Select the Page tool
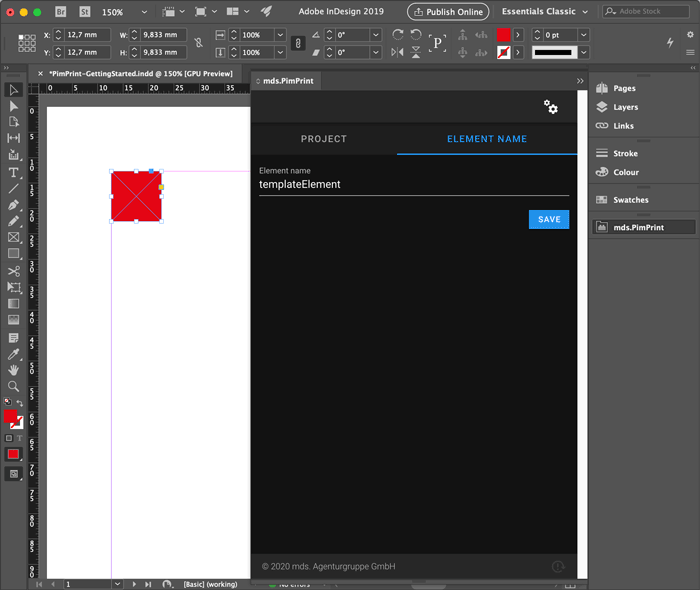The image size is (700, 590). coord(13,121)
